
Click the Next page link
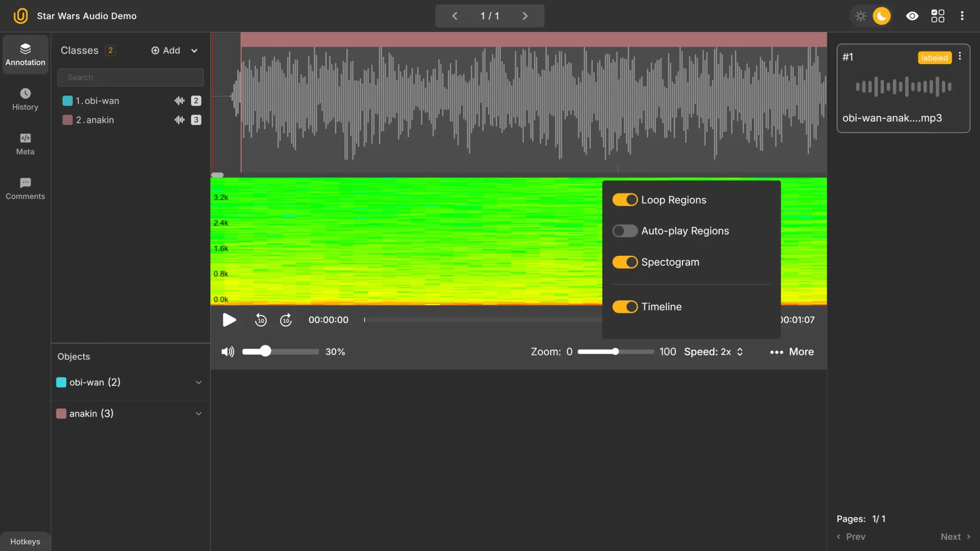click(951, 537)
